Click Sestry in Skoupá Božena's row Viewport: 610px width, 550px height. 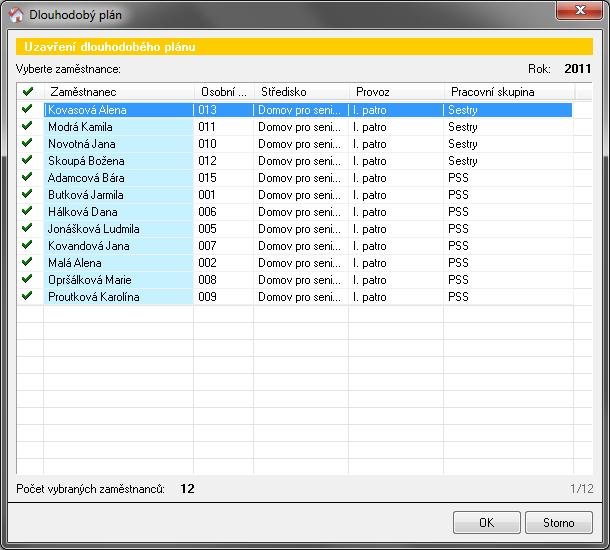point(463,161)
